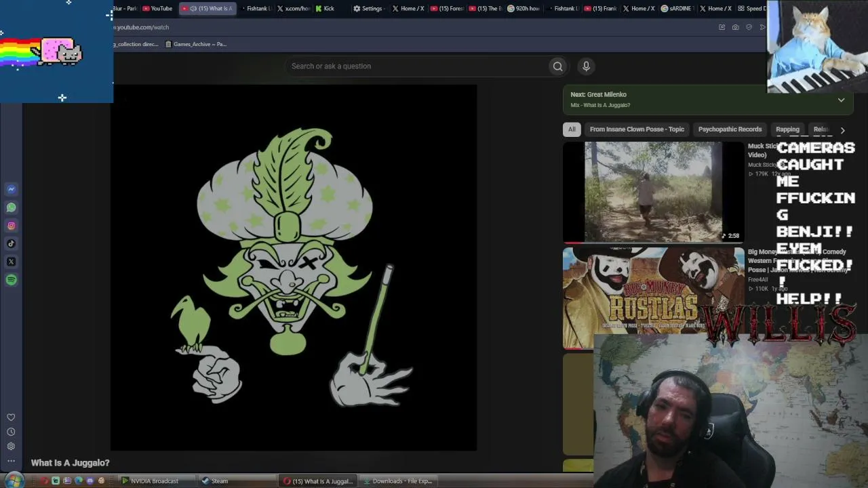
Task: Play the Big Money Rustlas video thumbnail
Action: (654, 298)
